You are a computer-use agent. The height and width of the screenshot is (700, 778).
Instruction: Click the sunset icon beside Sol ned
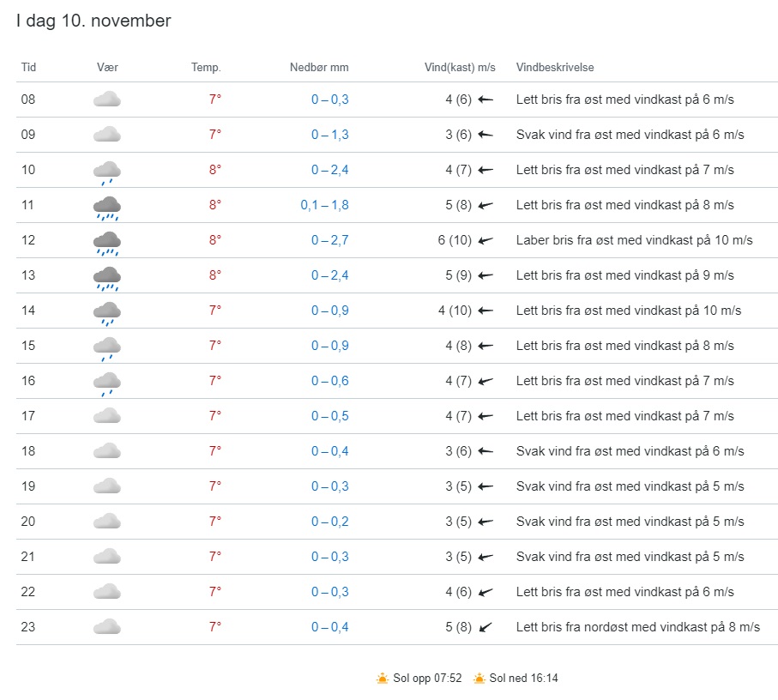tap(479, 679)
